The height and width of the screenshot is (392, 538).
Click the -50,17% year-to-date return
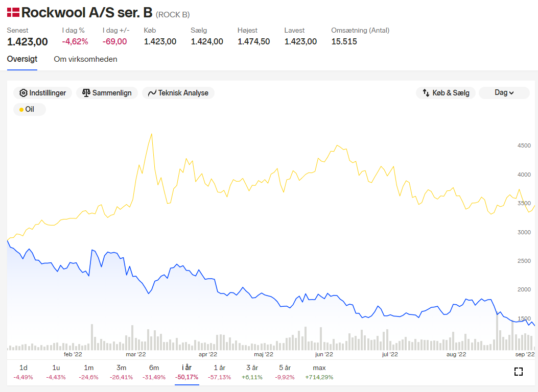tap(186, 377)
